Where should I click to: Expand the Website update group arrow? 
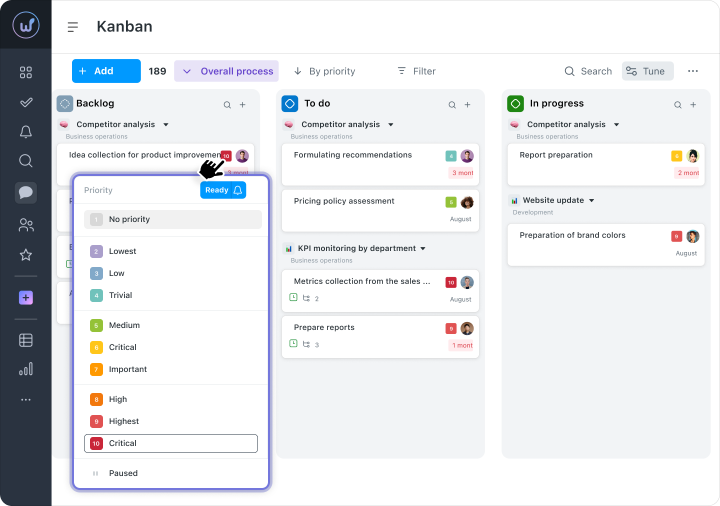point(592,200)
